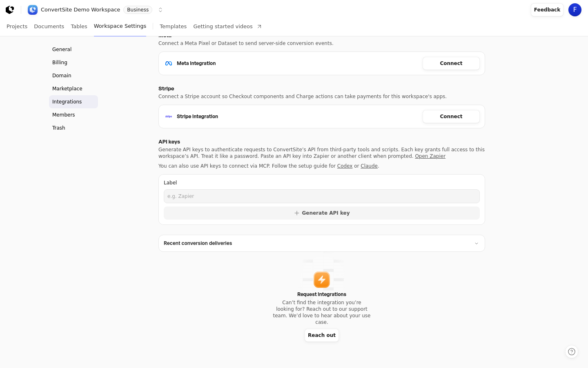588x368 pixels.
Task: Select the Workspace Settings tab
Action: pyautogui.click(x=120, y=26)
